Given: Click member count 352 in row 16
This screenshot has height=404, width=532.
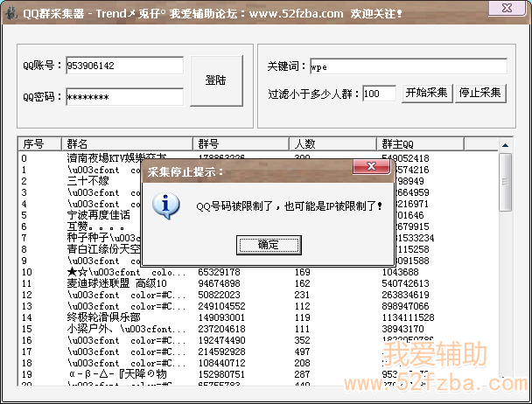Looking at the screenshot, I should (302, 340).
